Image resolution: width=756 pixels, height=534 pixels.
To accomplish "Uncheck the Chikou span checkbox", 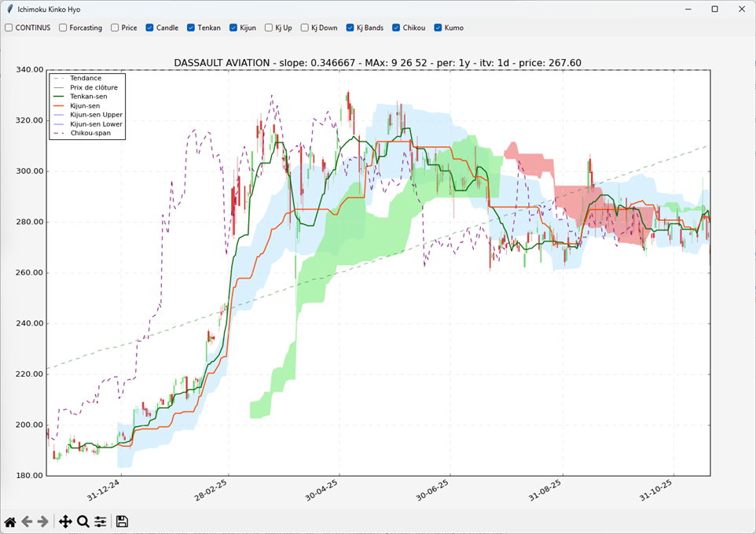I will tap(397, 28).
